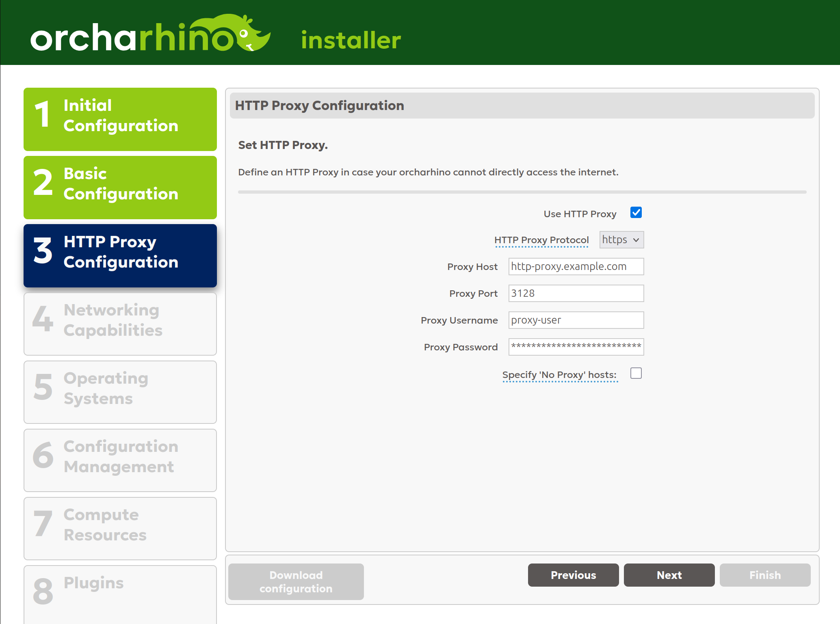Open step 2 Basic Configuration

[120, 187]
